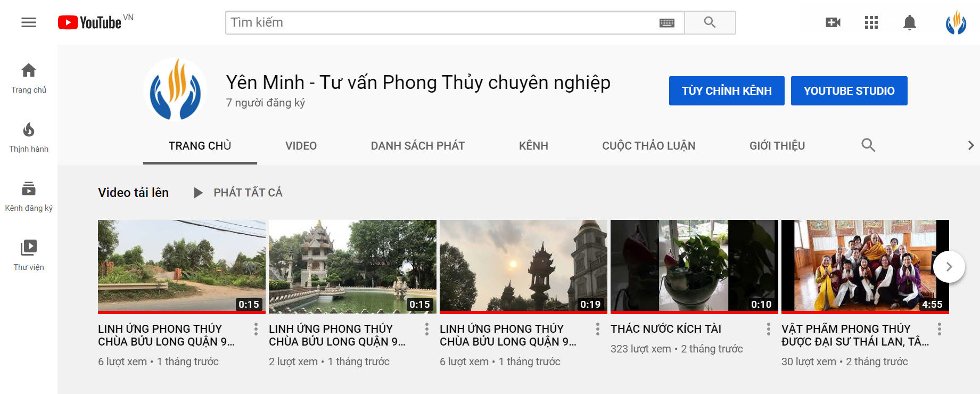Click the channel name Yên Minh title
980x394 pixels.
click(x=418, y=82)
